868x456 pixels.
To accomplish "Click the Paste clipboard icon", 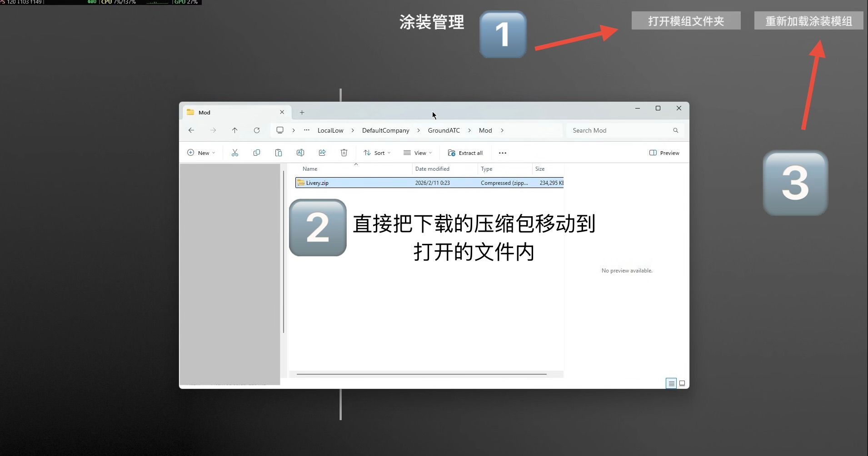I will click(x=278, y=153).
